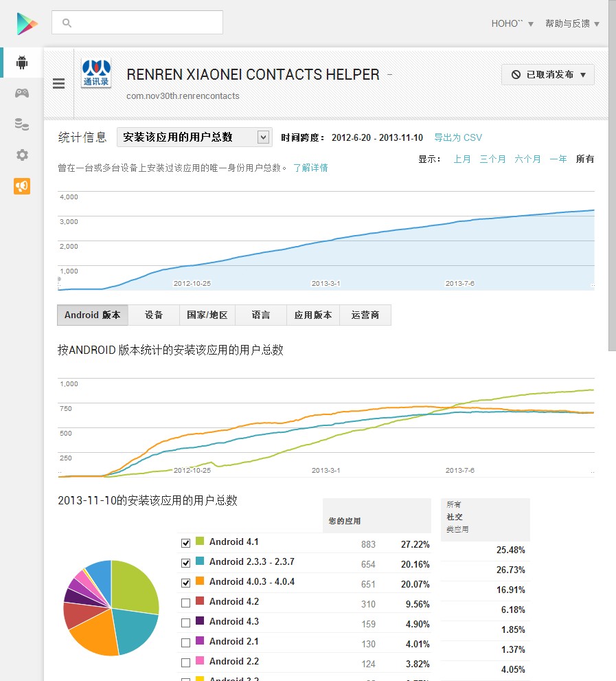The height and width of the screenshot is (681, 616).
Task: Click the page vertical scrollbar
Action: click(612, 175)
